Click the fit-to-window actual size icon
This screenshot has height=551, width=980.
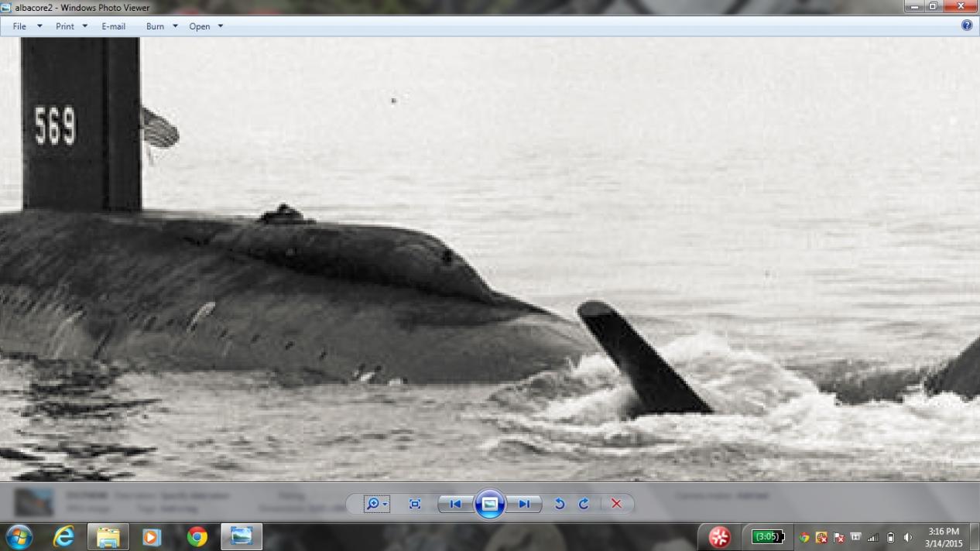point(415,504)
